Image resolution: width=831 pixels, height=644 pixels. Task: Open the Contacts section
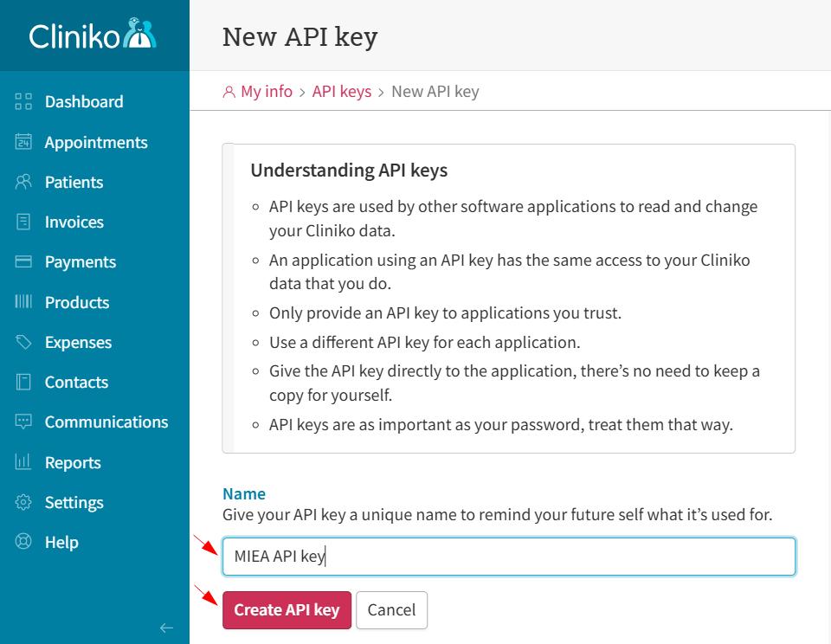(75, 382)
